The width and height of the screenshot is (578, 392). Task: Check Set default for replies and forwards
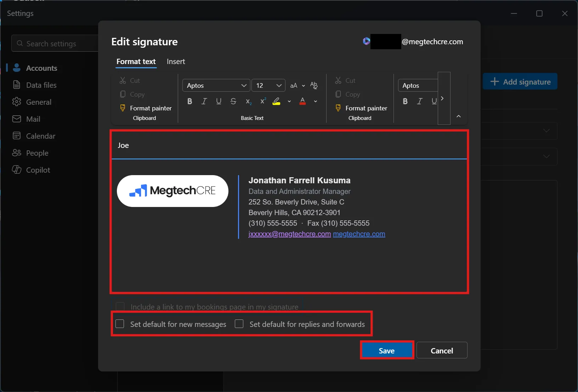tap(239, 324)
